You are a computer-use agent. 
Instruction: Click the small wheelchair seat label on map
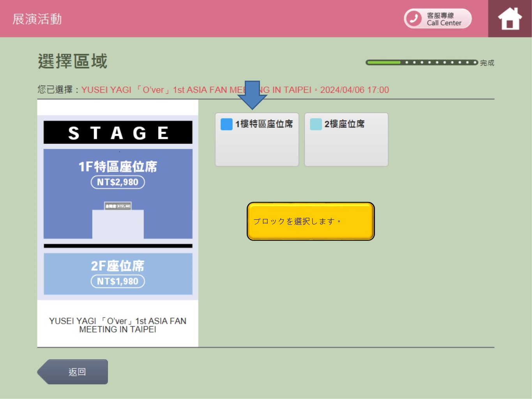click(118, 206)
